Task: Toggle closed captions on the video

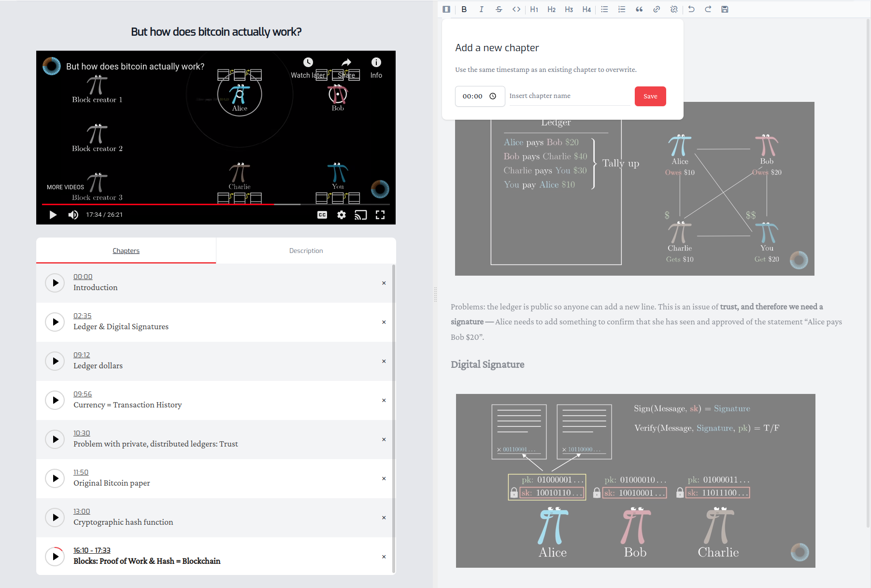Action: [322, 215]
